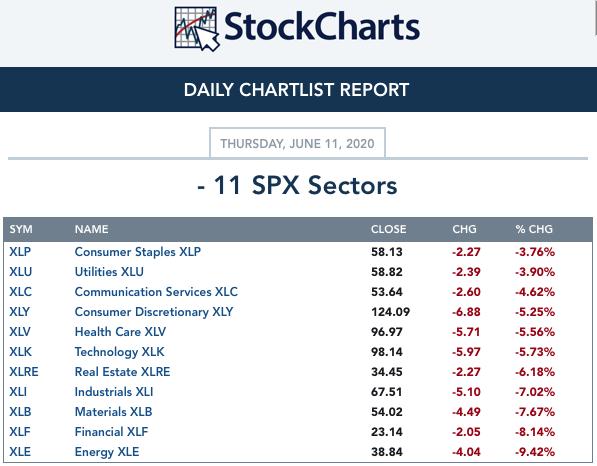Viewport: 597px width, 466px height.
Task: Open Industrials XLI name link
Action: [x=114, y=392]
